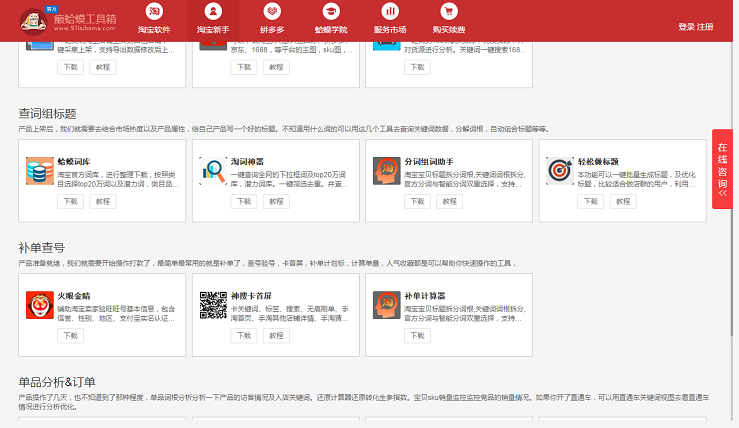Click 教程 in card mentioning 导出数据修改
739x428 pixels.
coord(103,67)
